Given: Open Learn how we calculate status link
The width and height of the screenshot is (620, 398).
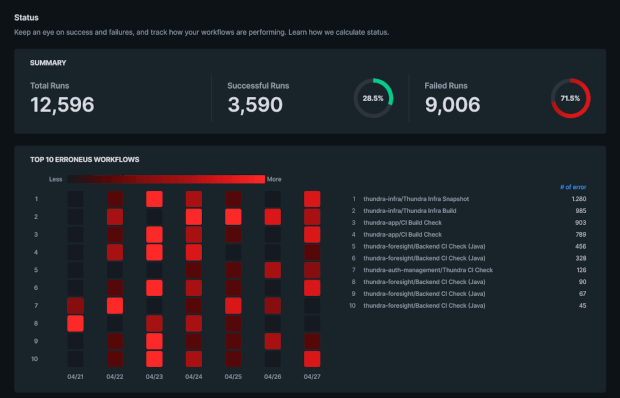Looking at the screenshot, I should [x=338, y=32].
